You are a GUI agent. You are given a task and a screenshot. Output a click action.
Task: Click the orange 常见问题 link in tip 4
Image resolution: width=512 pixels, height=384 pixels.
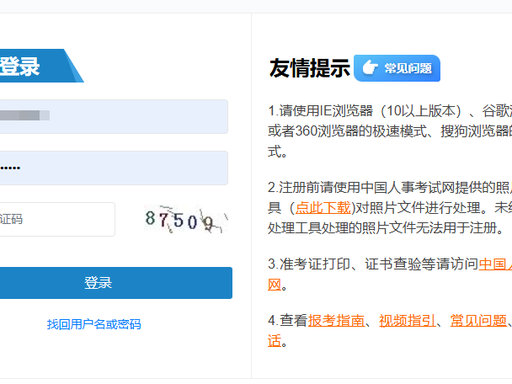tap(478, 321)
